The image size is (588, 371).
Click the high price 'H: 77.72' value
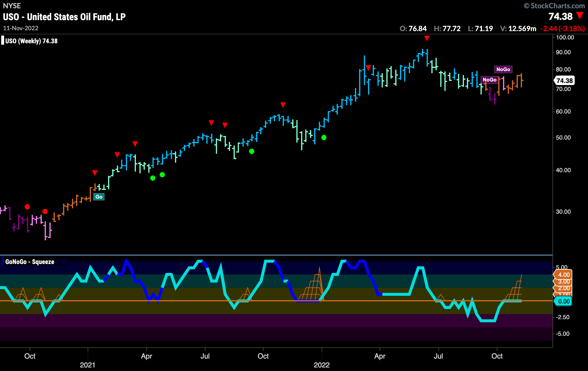coord(447,29)
